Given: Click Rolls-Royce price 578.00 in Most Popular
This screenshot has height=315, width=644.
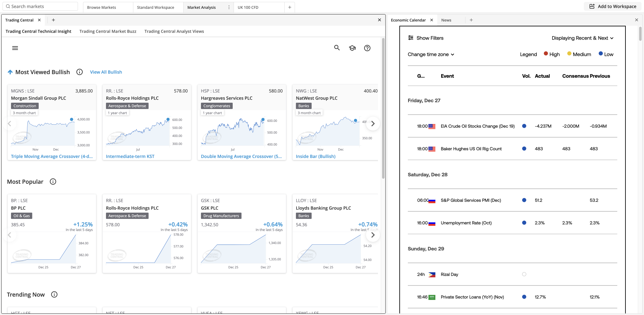Looking at the screenshot, I should point(113,225).
